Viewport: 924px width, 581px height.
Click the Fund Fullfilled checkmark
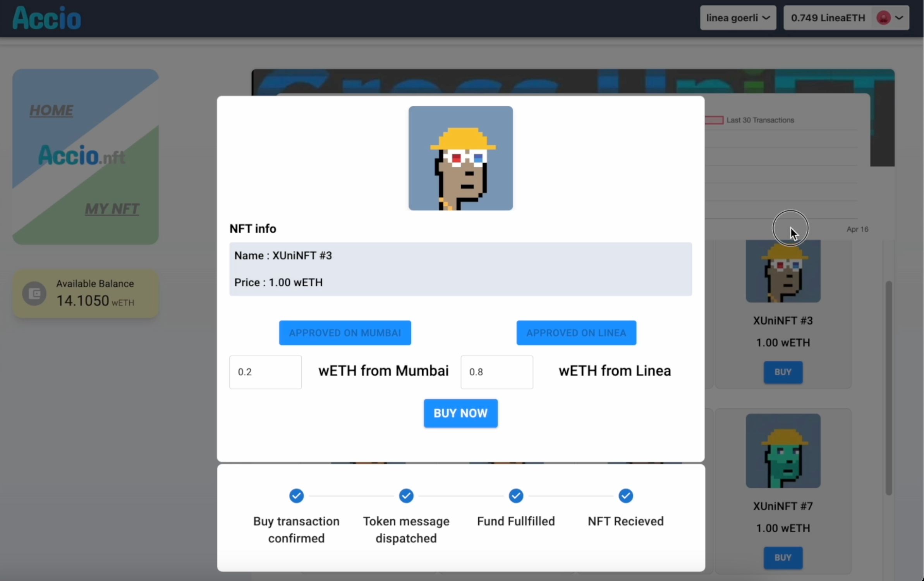516,496
